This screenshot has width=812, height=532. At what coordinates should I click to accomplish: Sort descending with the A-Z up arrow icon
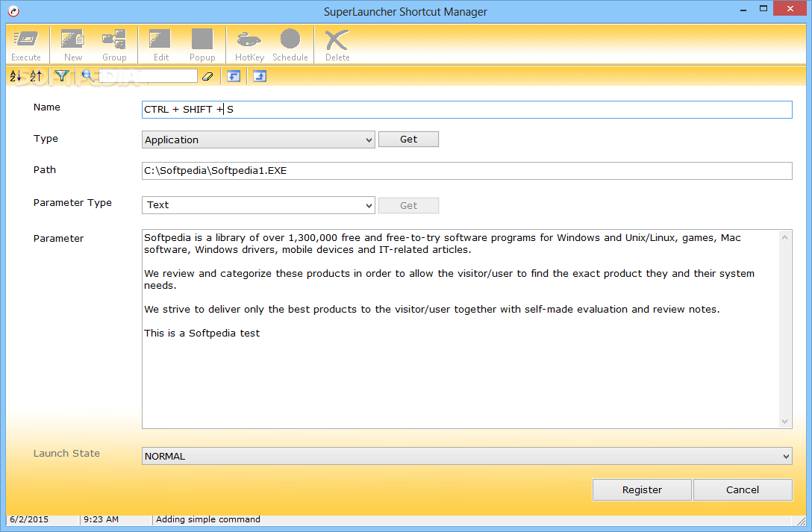(36, 76)
